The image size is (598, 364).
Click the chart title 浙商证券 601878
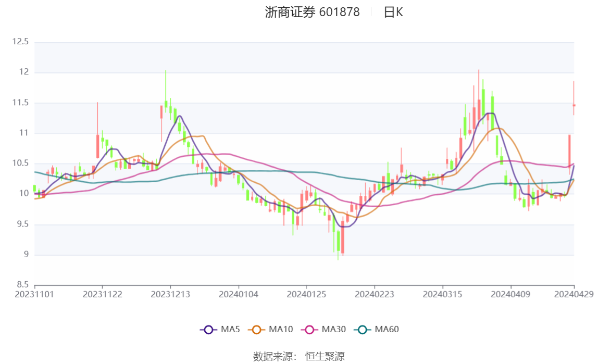[313, 12]
